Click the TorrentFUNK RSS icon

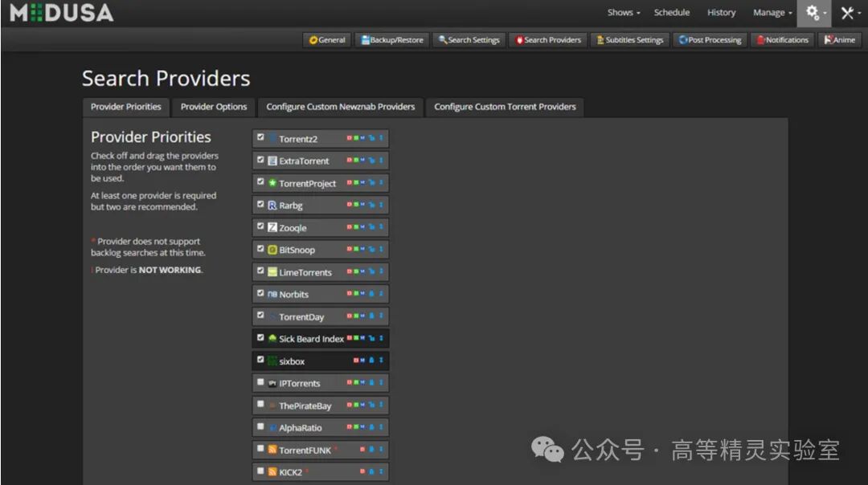272,450
